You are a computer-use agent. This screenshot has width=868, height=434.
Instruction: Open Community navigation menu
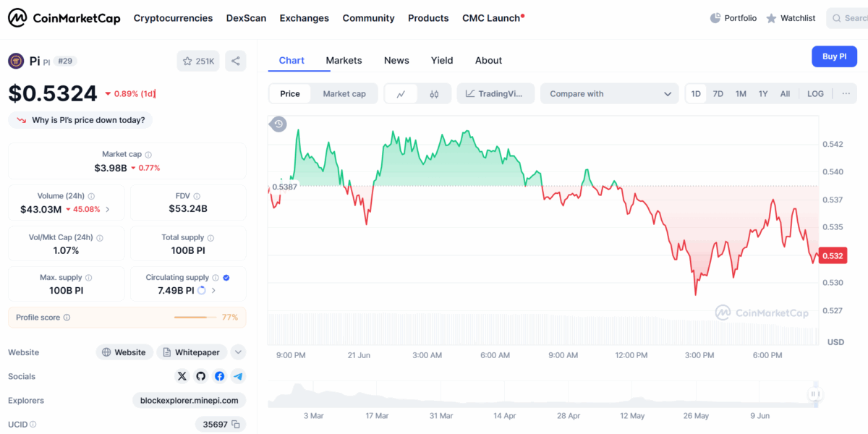click(368, 18)
